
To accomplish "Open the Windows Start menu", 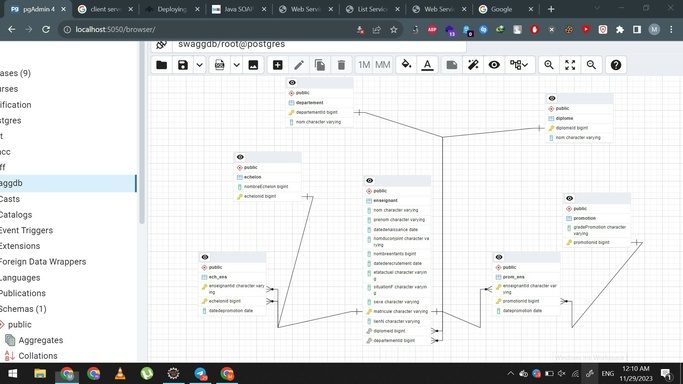I will pyautogui.click(x=13, y=374).
